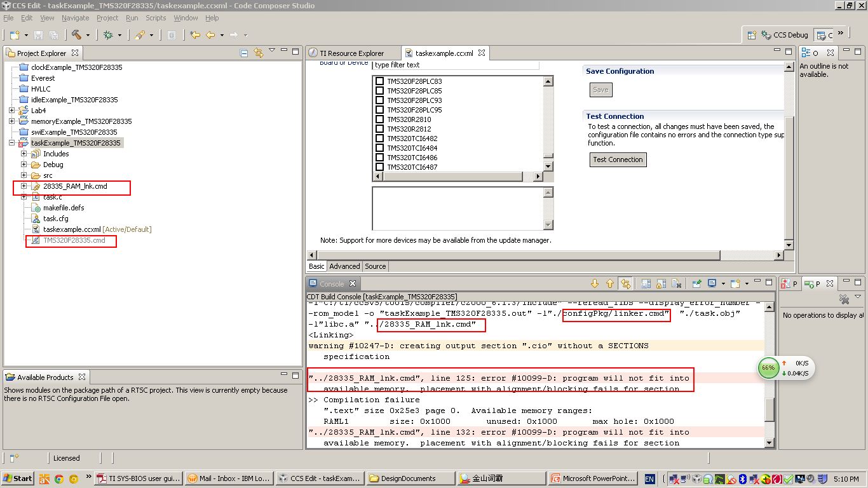Image resolution: width=868 pixels, height=488 pixels.
Task: Click the Back navigation arrow icon
Action: tap(210, 35)
